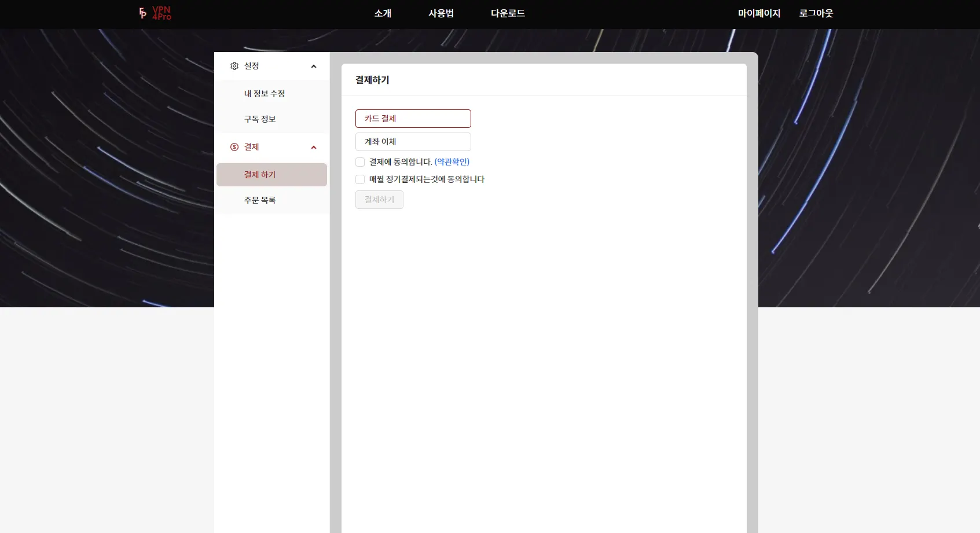Click the VPN 4Pro logo
Screen dimensions: 980x533
pos(155,13)
